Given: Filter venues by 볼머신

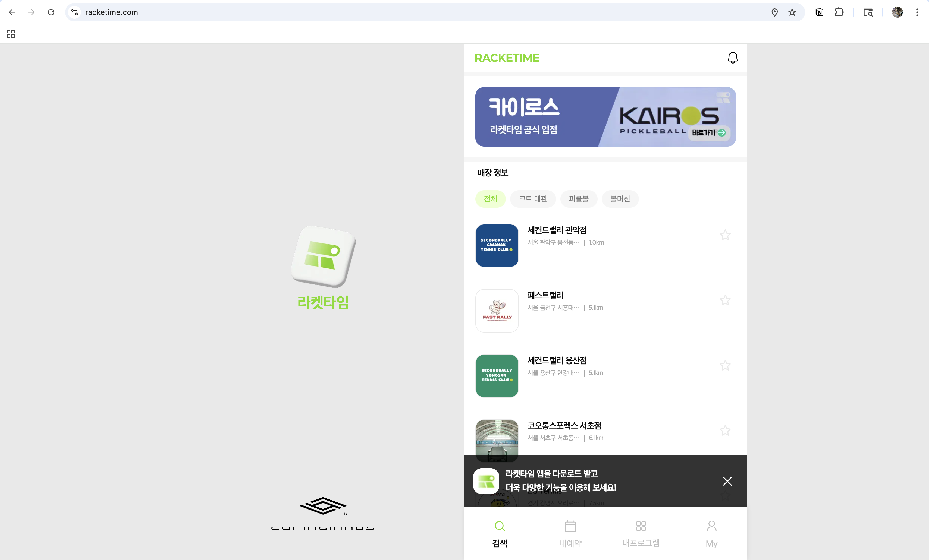Looking at the screenshot, I should click(x=620, y=199).
